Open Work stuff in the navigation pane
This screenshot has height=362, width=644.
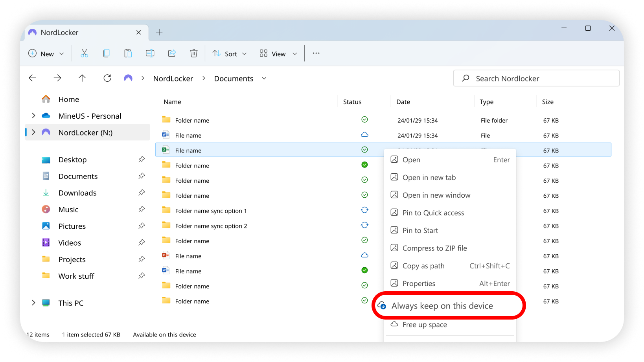coord(76,276)
